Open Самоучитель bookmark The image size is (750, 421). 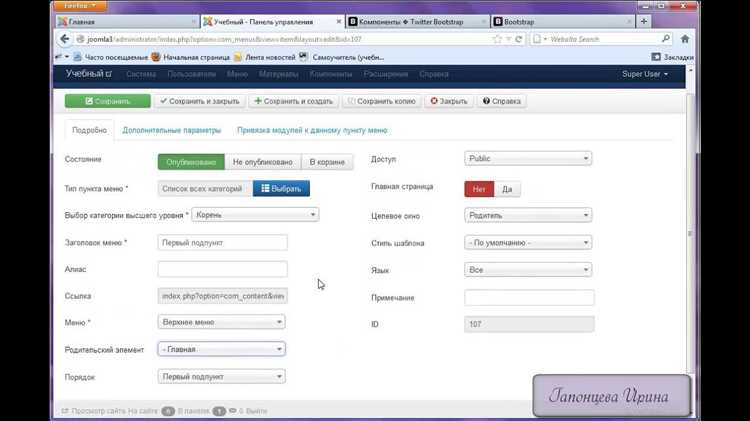[x=342, y=57]
